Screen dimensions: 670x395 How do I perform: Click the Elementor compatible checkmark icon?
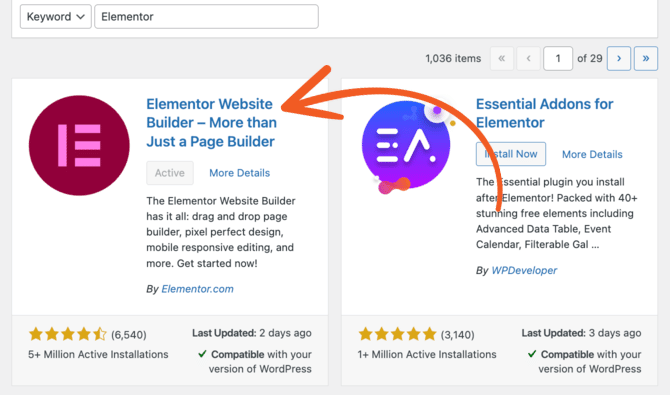click(x=203, y=354)
